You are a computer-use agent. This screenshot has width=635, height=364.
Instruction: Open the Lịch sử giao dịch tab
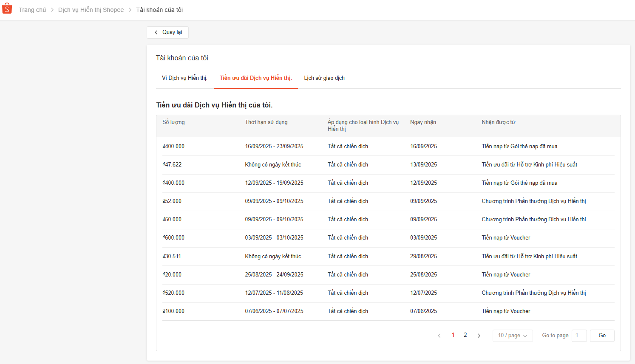(324, 78)
